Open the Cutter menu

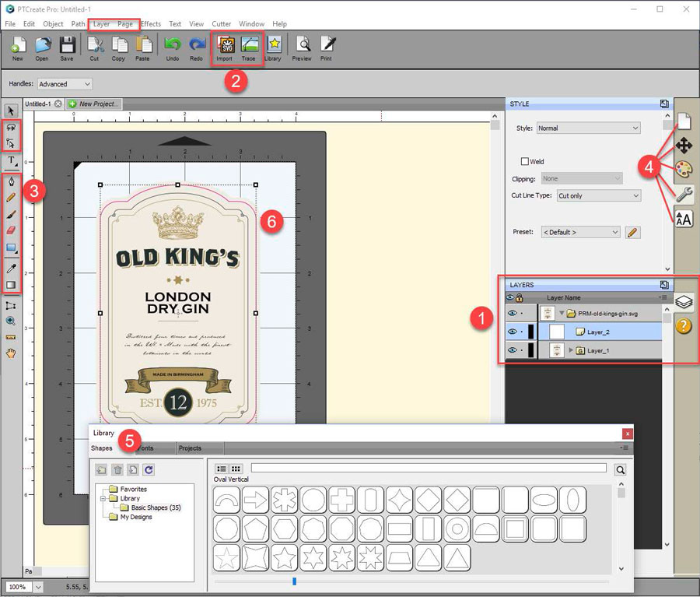(221, 23)
